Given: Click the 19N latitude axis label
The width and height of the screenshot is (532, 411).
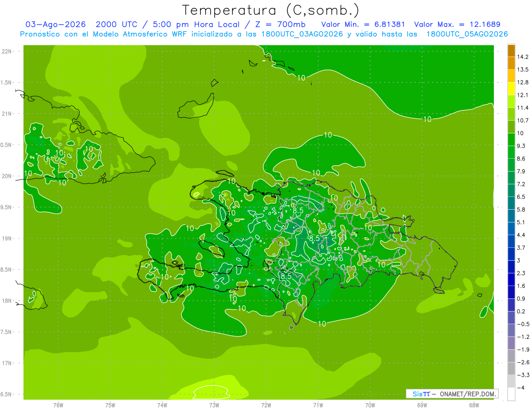Looking at the screenshot, I should click(8, 238).
